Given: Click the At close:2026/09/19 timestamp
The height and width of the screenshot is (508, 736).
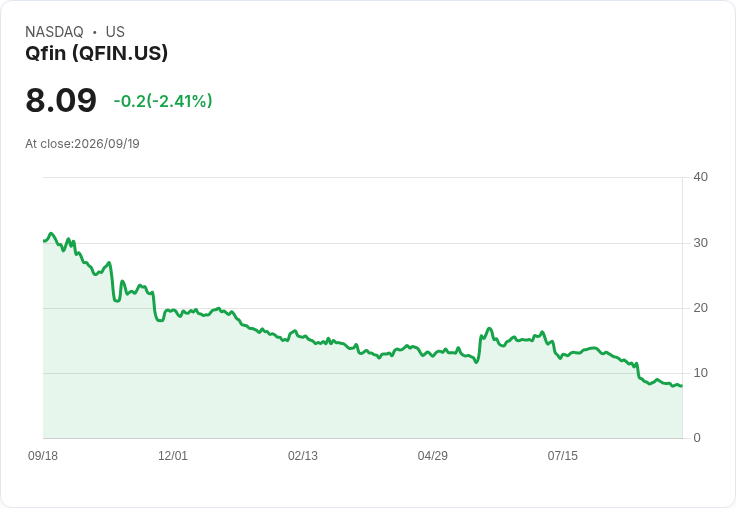Looking at the screenshot, I should pyautogui.click(x=82, y=144).
